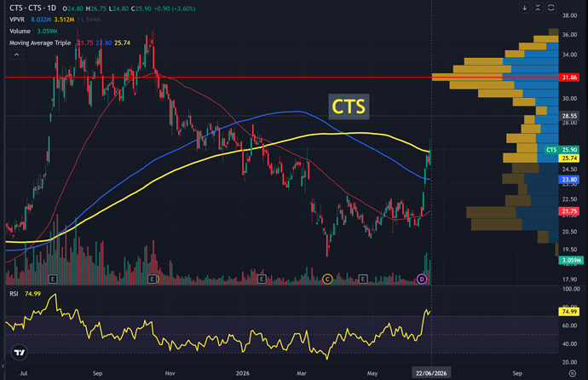
Task: Select the VPVR indicator legend
Action: coord(17,20)
